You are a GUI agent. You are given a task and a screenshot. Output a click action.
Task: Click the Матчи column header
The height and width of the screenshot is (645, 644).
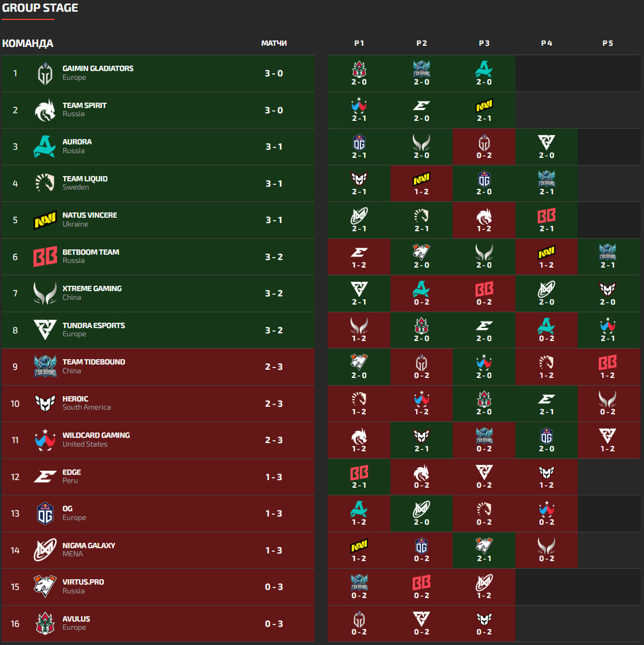274,43
